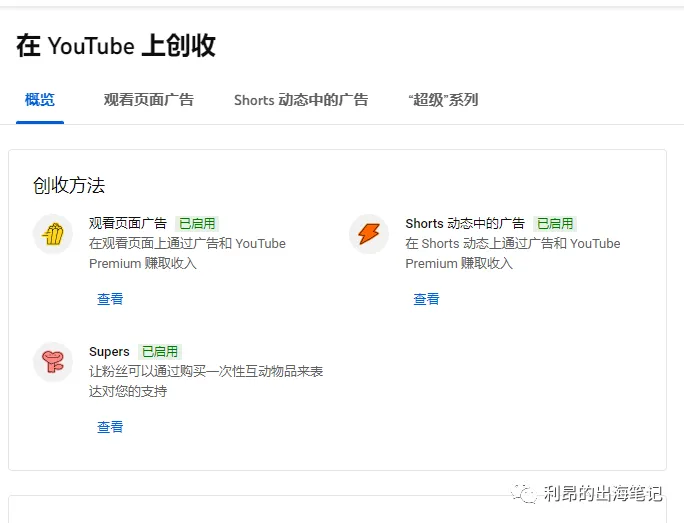The width and height of the screenshot is (684, 523).
Task: Click description 让粉丝可以通过购买一次性互动物品来表达对您的支持
Action: [206, 381]
